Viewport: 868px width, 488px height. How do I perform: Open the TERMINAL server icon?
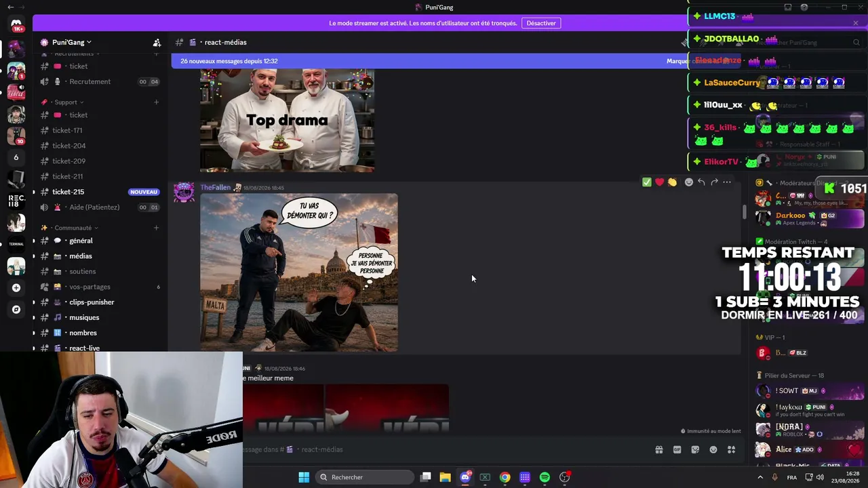tap(16, 244)
